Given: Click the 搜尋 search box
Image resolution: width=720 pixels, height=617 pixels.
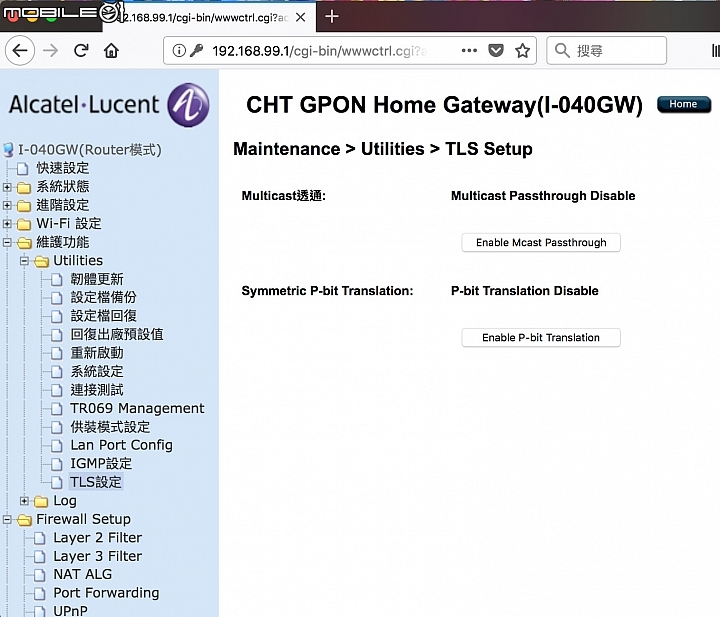Looking at the screenshot, I should click(x=606, y=50).
